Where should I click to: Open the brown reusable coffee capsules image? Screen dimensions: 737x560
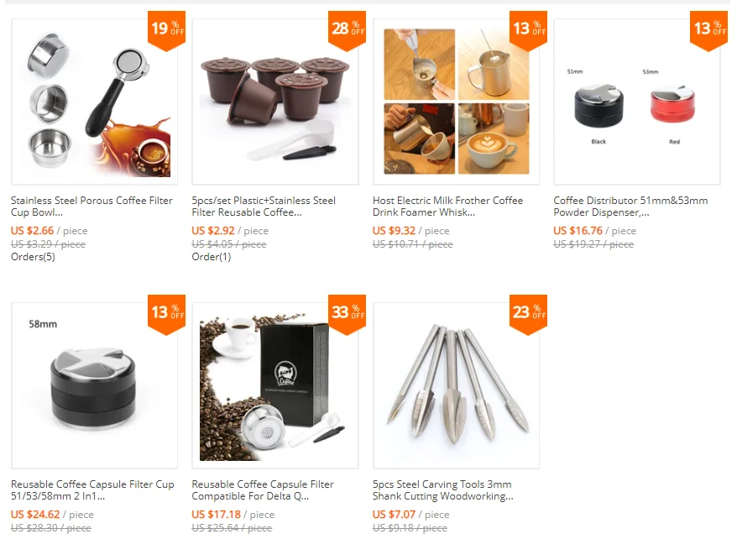pos(275,102)
